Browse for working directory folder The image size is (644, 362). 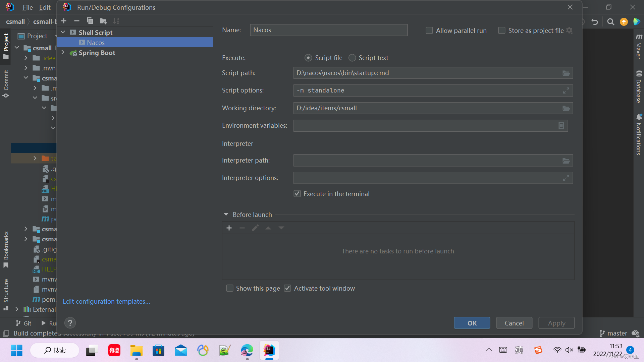[566, 108]
